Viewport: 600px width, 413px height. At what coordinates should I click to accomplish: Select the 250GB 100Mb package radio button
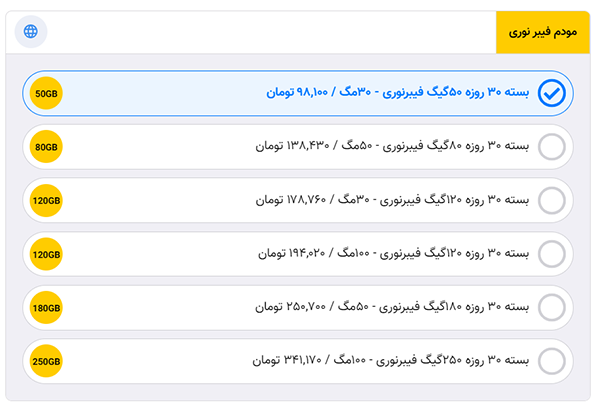point(551,361)
